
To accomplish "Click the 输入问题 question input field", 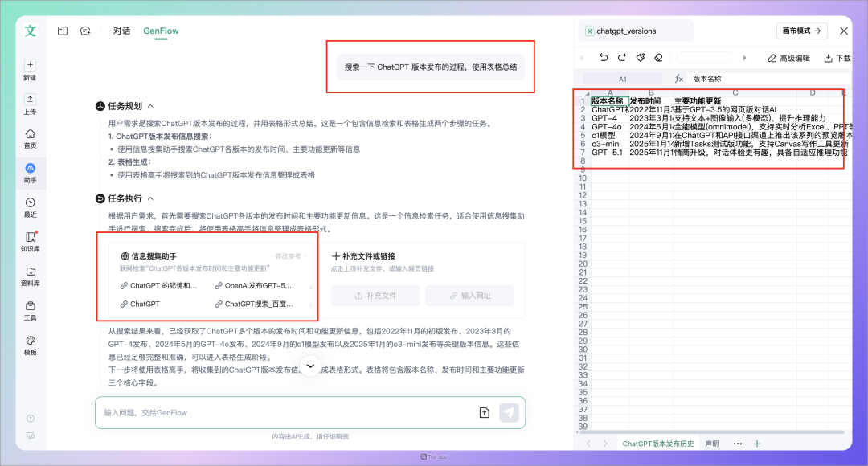I will 241,412.
